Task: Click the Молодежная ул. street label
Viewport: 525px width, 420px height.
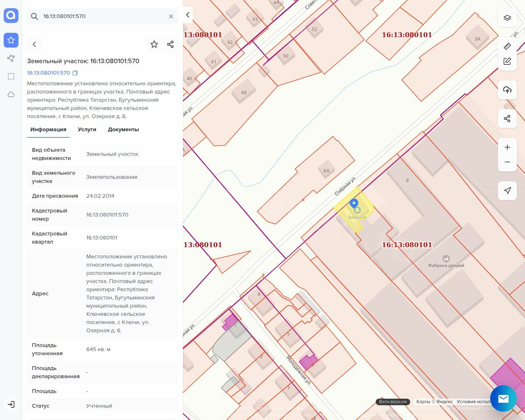Action: (x=299, y=370)
